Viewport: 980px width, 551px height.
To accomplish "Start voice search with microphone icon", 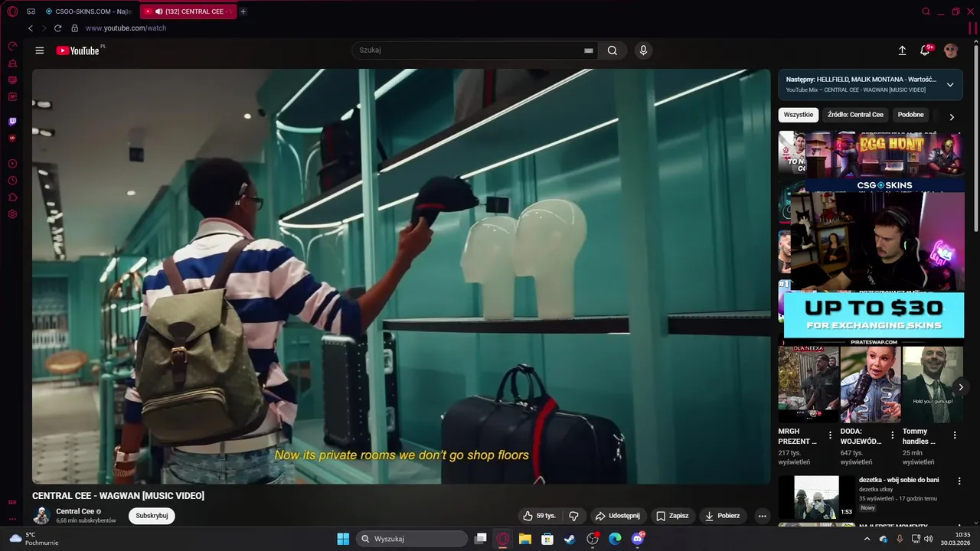I will coord(643,51).
